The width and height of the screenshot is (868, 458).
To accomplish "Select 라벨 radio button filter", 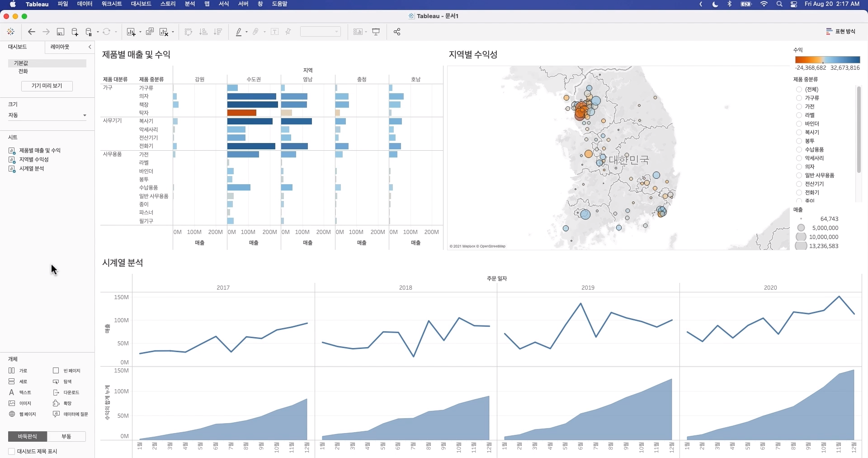I will (799, 115).
